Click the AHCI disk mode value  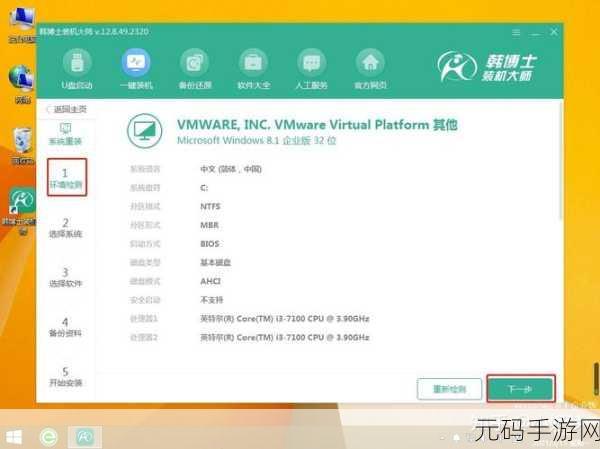coord(210,281)
